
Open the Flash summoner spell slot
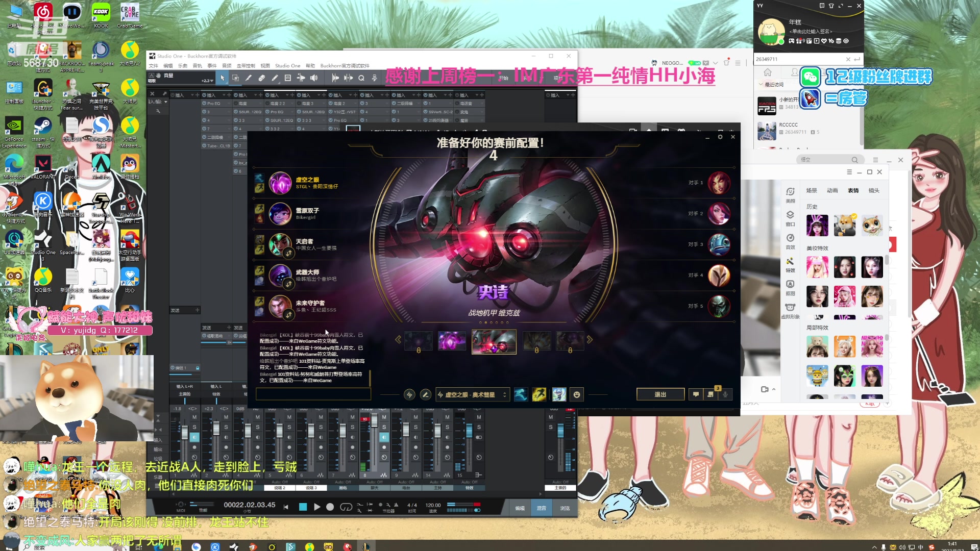(539, 394)
